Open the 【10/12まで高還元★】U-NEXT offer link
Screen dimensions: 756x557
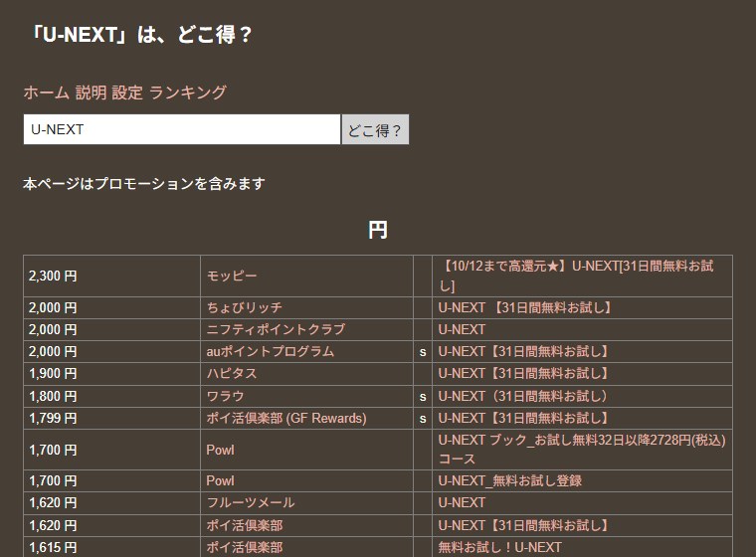coord(576,276)
